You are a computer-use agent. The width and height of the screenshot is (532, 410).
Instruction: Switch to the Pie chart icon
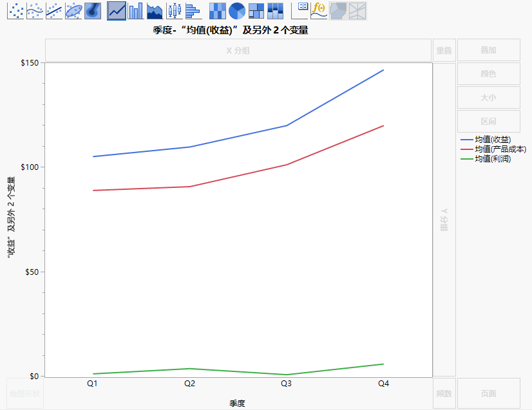click(x=237, y=11)
